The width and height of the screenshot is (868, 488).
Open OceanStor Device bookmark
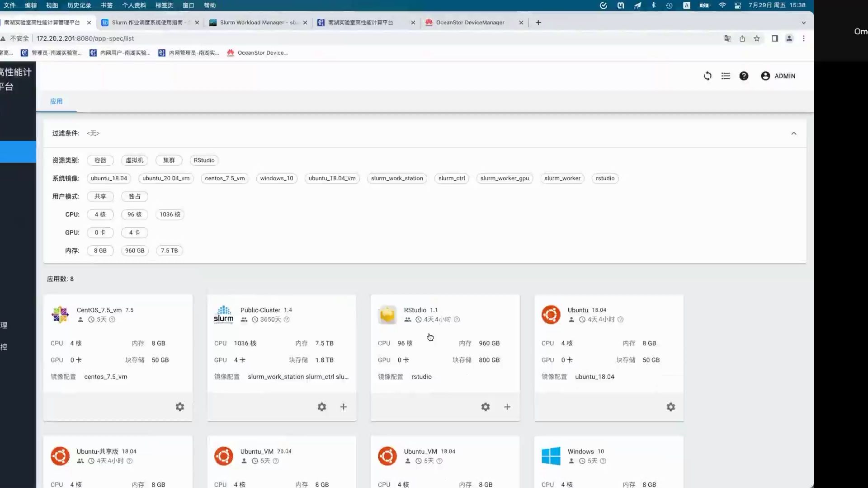coord(257,53)
